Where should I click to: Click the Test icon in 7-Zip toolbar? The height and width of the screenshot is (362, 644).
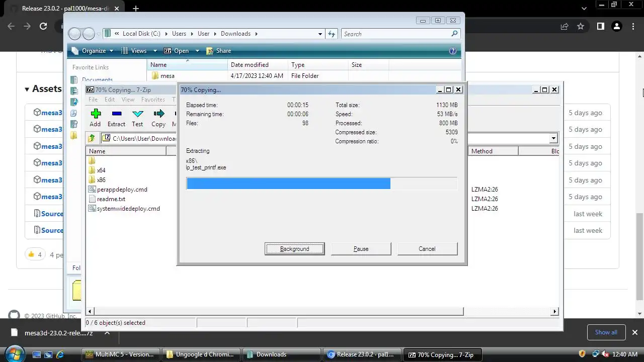click(137, 114)
